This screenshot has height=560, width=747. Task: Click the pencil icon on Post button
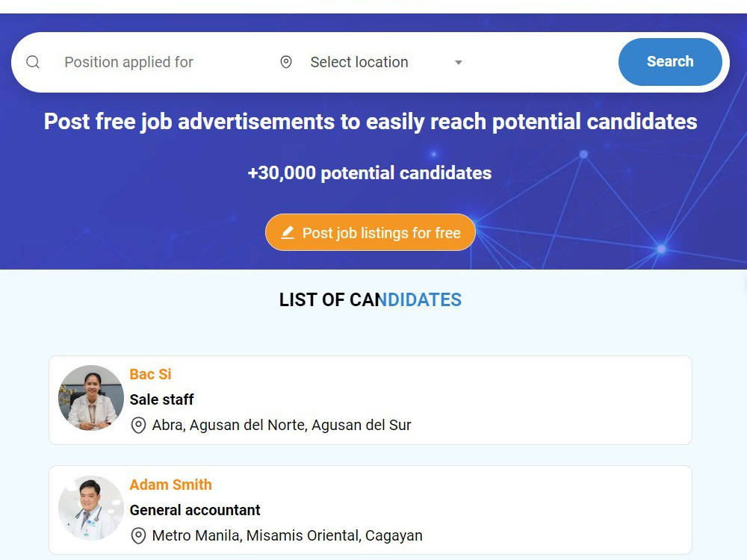(288, 232)
